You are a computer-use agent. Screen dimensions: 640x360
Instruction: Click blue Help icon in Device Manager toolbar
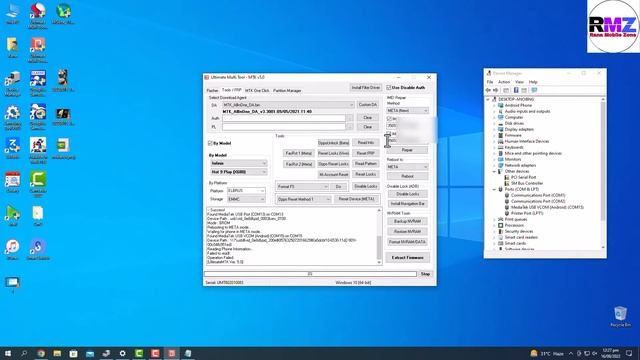pyautogui.click(x=516, y=90)
